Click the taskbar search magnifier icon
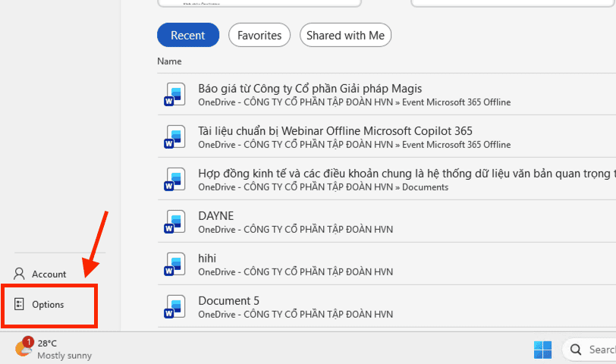 [576, 350]
